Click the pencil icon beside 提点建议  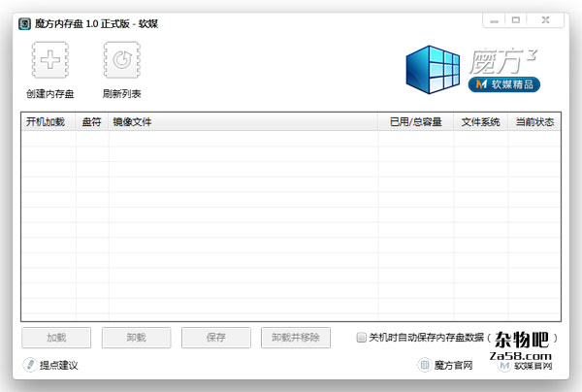[30, 365]
